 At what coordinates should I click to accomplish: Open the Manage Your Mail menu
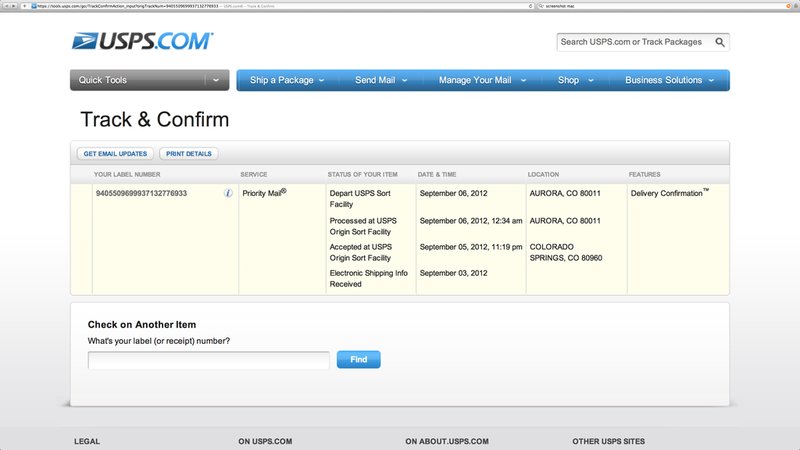[x=482, y=80]
